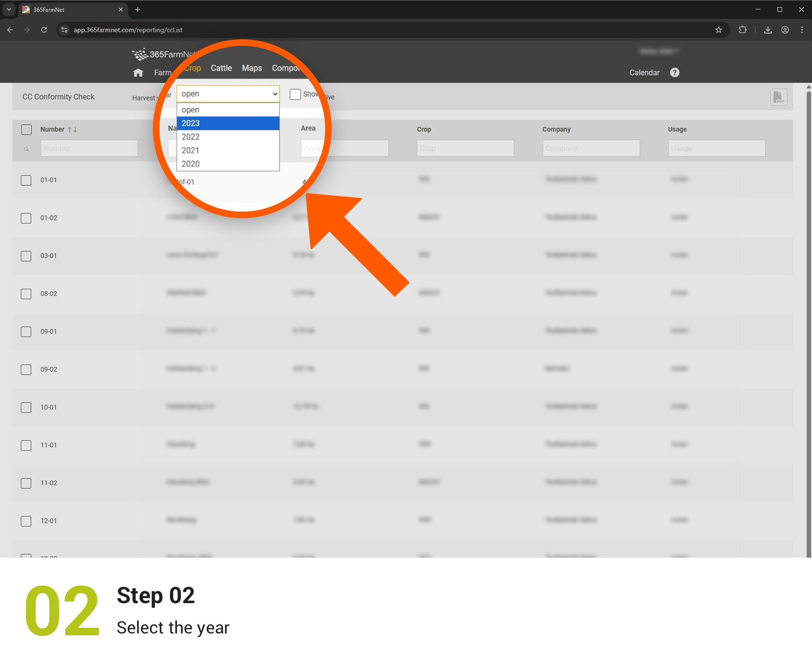Select 2023 in harvest year dropdown

tap(228, 123)
